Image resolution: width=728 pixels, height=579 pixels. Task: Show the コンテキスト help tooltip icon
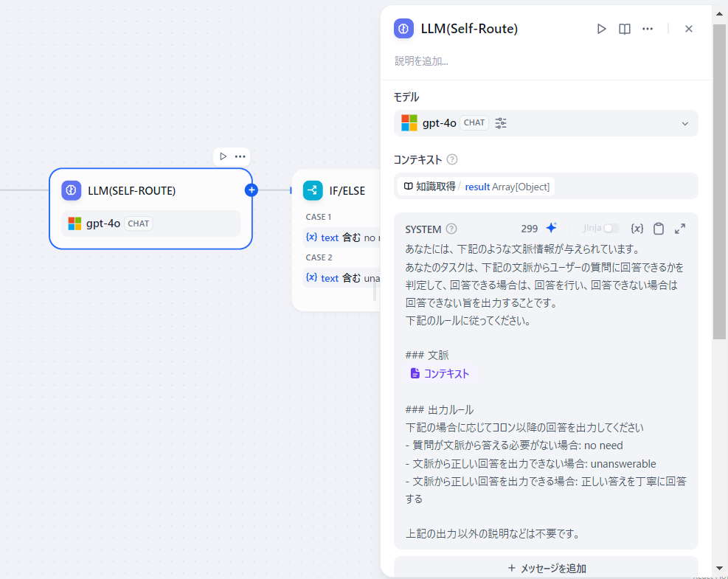451,159
